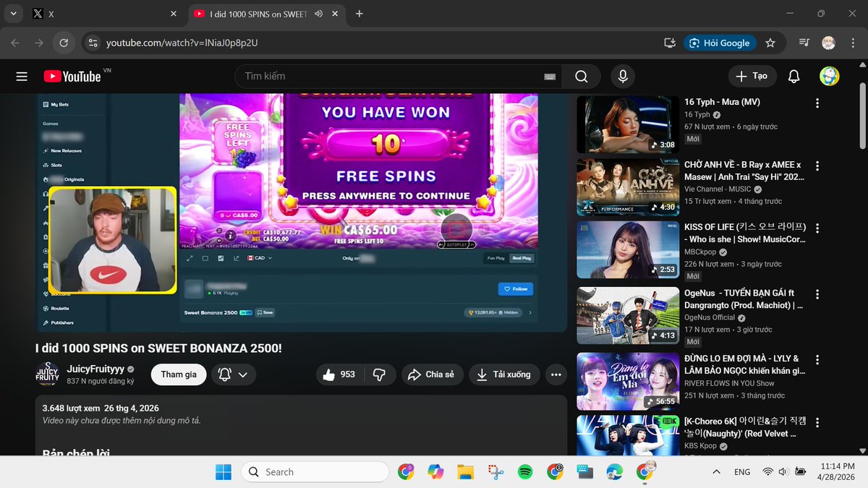868x488 pixels.
Task: Show hidden system tray icons chevron
Action: [716, 472]
